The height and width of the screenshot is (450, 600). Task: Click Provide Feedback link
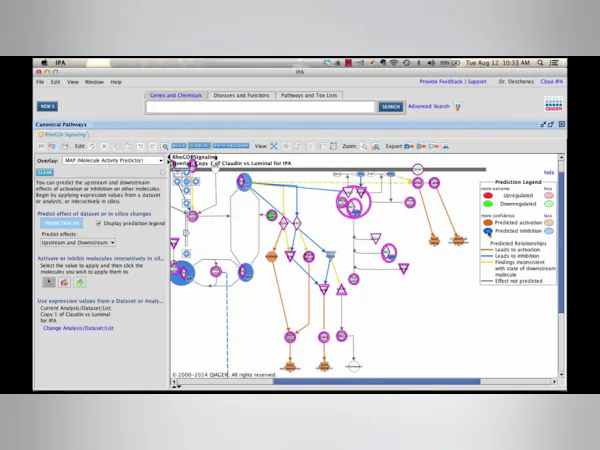[441, 82]
